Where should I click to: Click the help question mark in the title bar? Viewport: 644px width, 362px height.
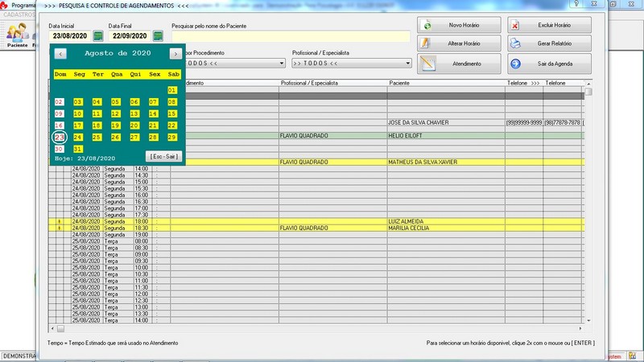coord(576,4)
